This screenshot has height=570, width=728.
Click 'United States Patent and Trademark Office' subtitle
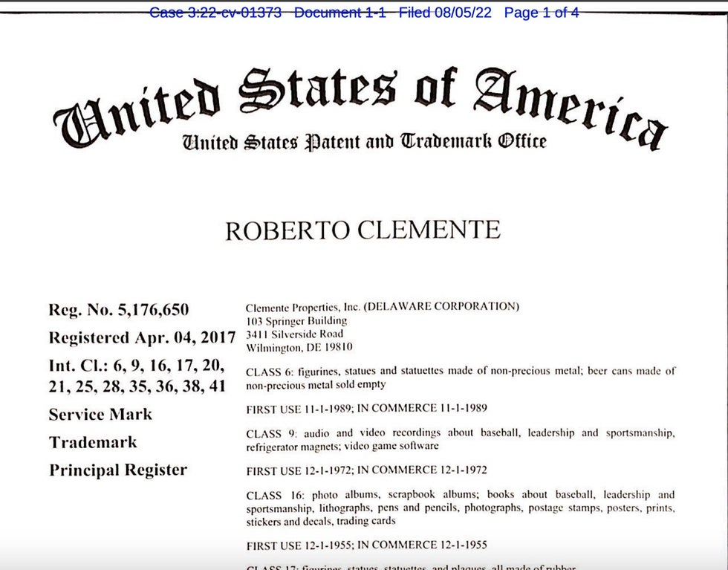click(365, 141)
